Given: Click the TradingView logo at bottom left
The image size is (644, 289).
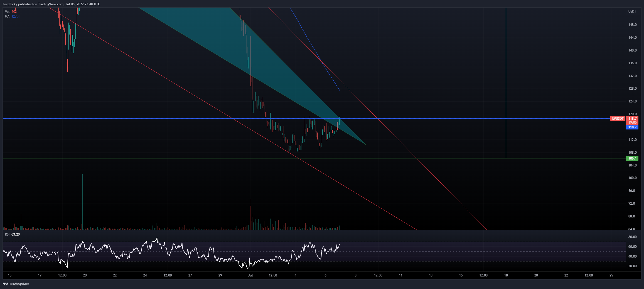Looking at the screenshot, I should (x=16, y=284).
